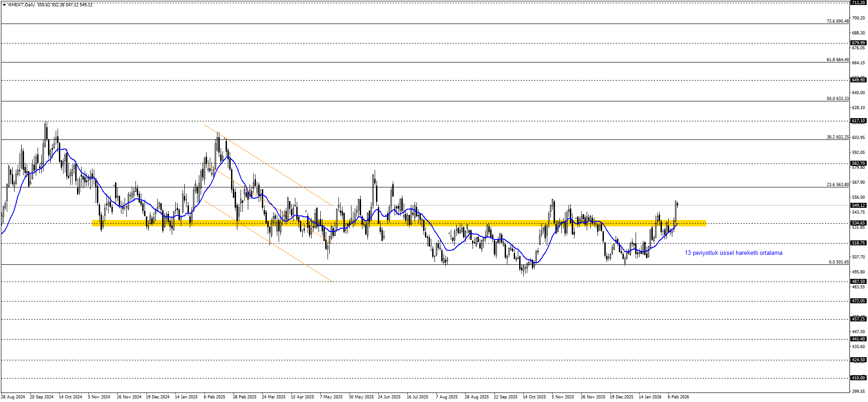The image size is (868, 402).
Task: Click the current price tag 549.12
Action: click(x=858, y=205)
